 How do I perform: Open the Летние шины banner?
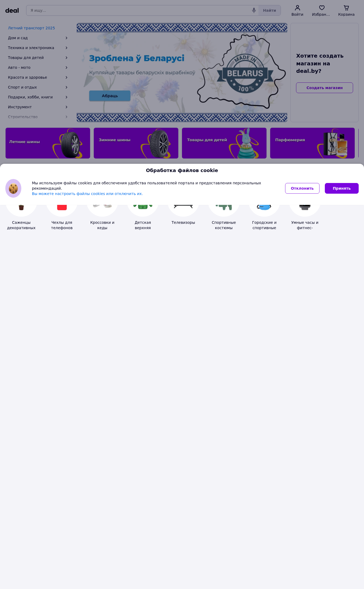point(48,143)
